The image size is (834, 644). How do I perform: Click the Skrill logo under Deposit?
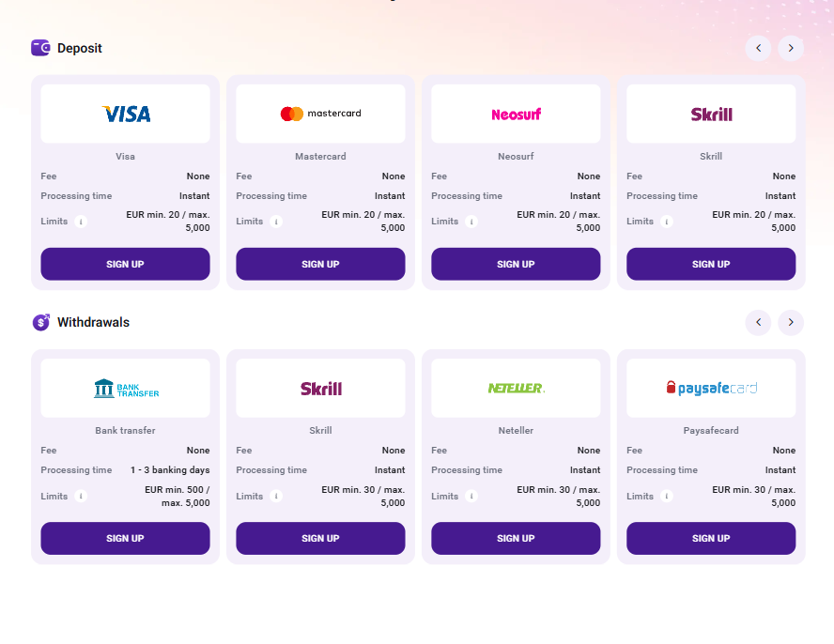click(x=711, y=113)
